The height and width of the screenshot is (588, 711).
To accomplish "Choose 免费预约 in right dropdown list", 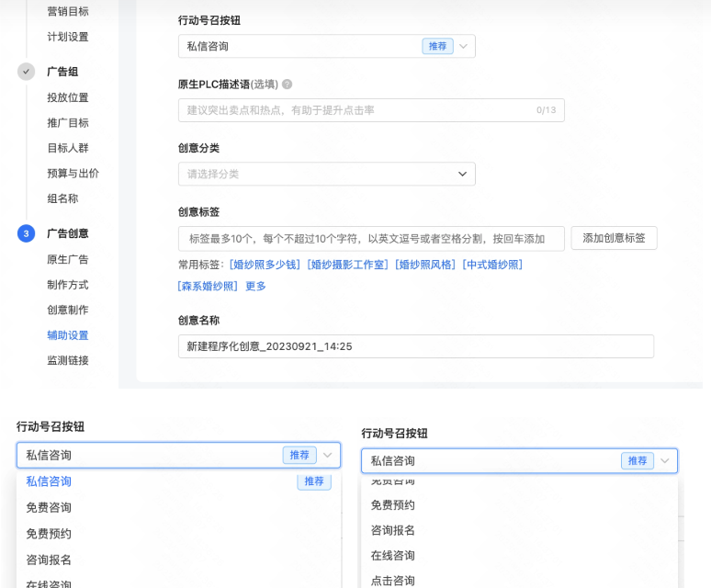I will [x=392, y=505].
